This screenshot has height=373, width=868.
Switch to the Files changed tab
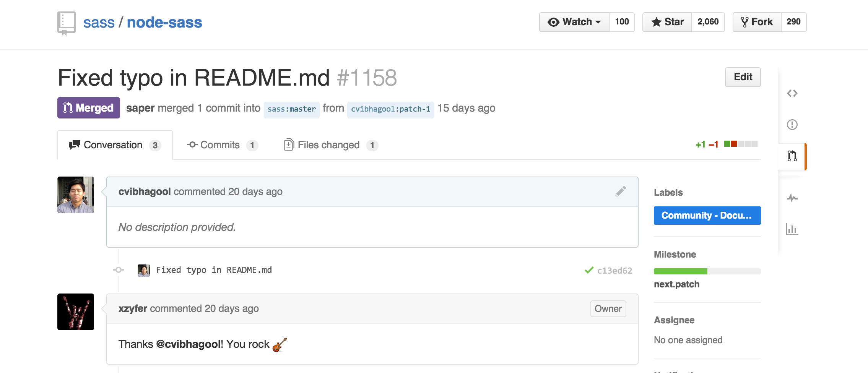pyautogui.click(x=331, y=145)
